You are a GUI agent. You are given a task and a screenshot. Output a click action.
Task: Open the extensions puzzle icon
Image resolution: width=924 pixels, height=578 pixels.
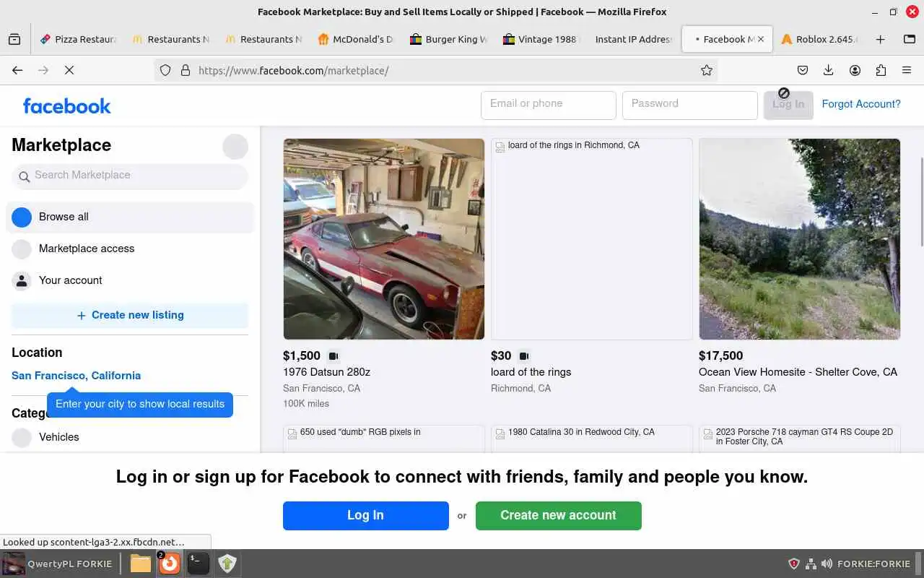tap(881, 70)
